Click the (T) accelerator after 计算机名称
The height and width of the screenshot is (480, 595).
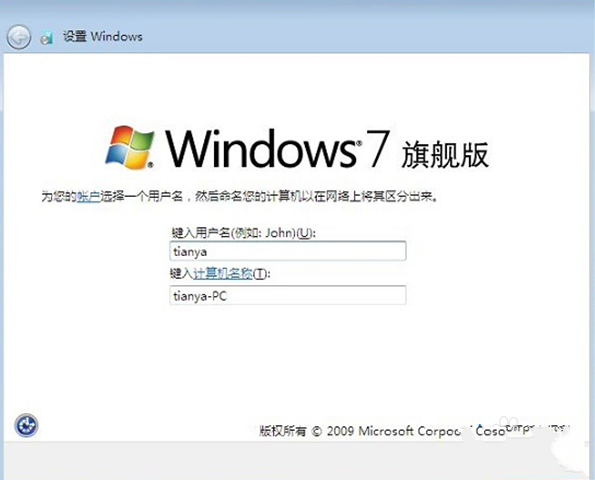coord(260,274)
